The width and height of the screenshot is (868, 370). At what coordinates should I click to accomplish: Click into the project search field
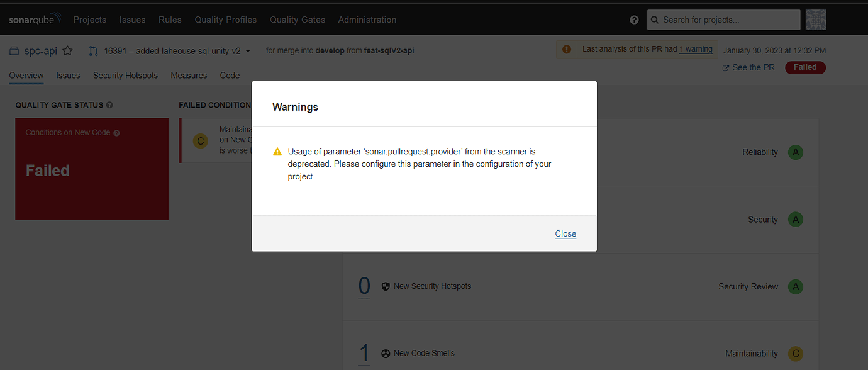coord(723,20)
